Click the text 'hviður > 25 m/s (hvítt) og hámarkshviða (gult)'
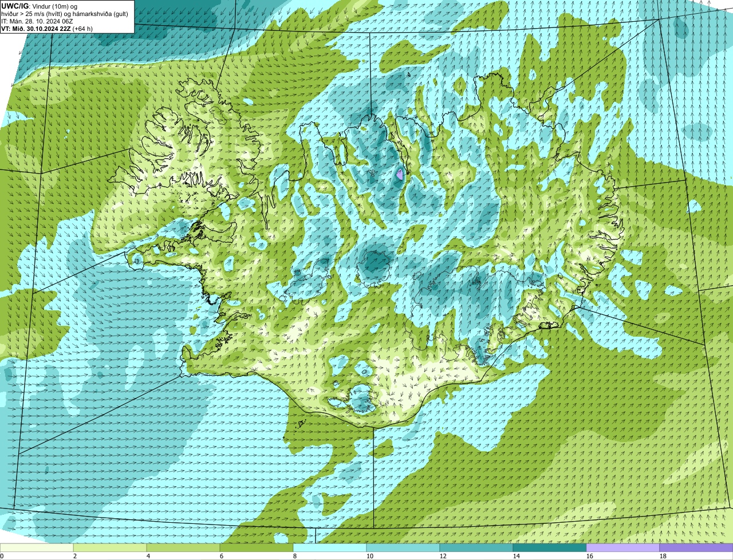The height and width of the screenshot is (560, 733). click(x=65, y=14)
